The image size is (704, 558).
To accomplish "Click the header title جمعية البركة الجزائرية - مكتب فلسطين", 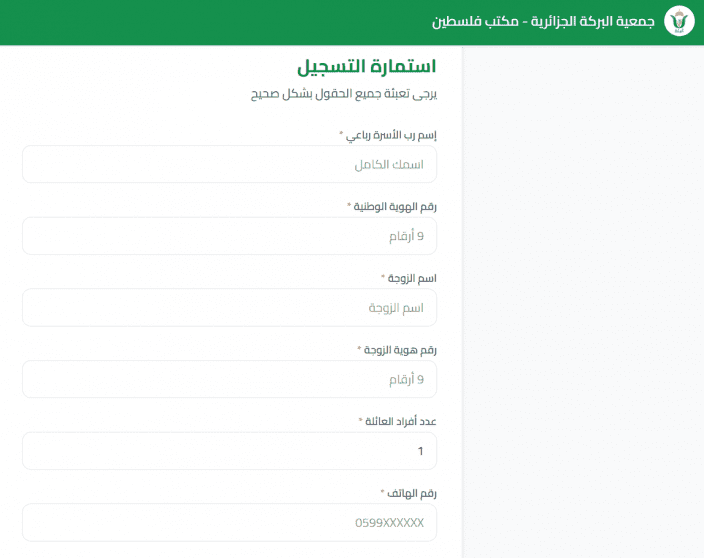I will pyautogui.click(x=543, y=21).
